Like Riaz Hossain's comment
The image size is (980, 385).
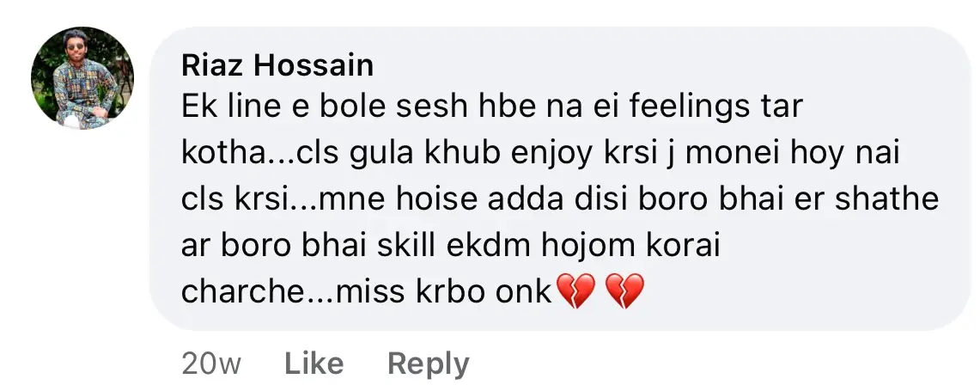point(313,364)
